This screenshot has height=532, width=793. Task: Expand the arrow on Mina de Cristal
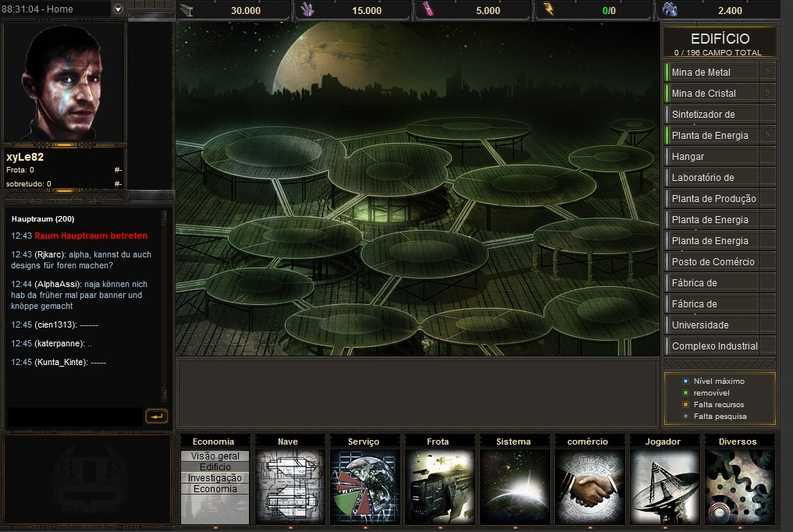tap(768, 93)
